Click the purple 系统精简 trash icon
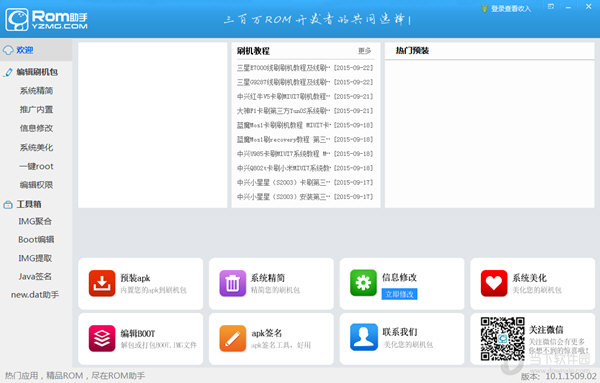 click(x=233, y=283)
